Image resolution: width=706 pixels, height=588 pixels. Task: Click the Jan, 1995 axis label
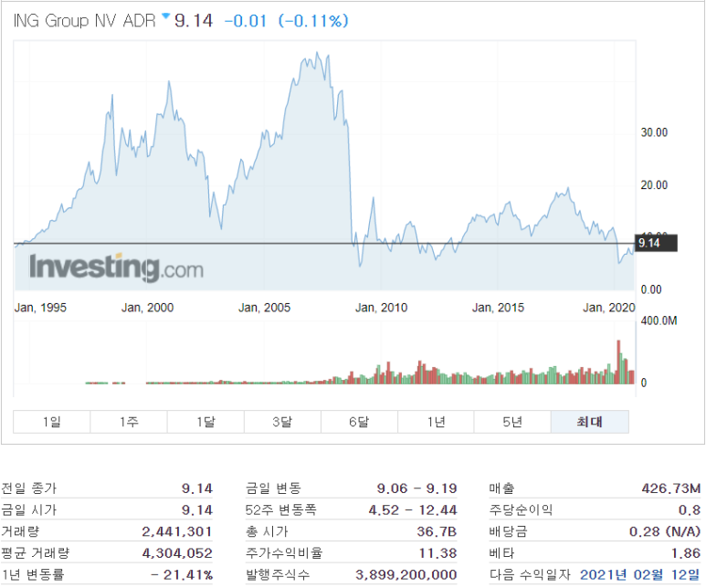(x=40, y=308)
